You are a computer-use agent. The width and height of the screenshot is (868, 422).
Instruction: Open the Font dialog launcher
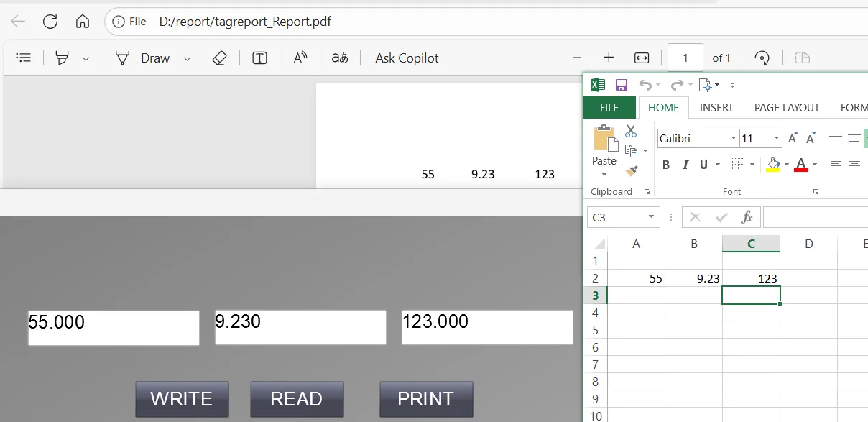click(816, 192)
